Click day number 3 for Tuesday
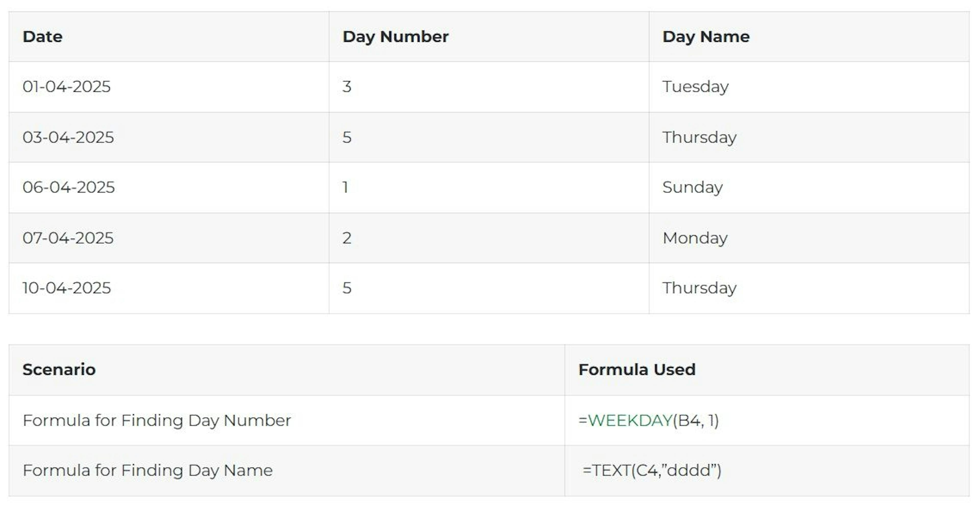 347,87
